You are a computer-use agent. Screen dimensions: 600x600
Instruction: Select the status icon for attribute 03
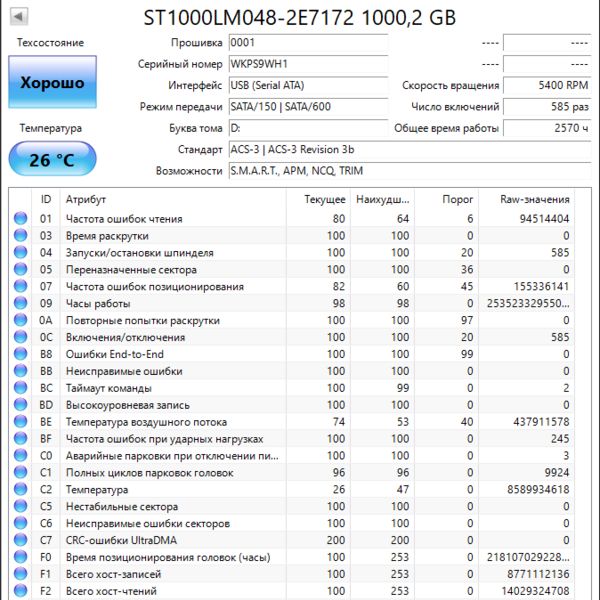(x=20, y=235)
